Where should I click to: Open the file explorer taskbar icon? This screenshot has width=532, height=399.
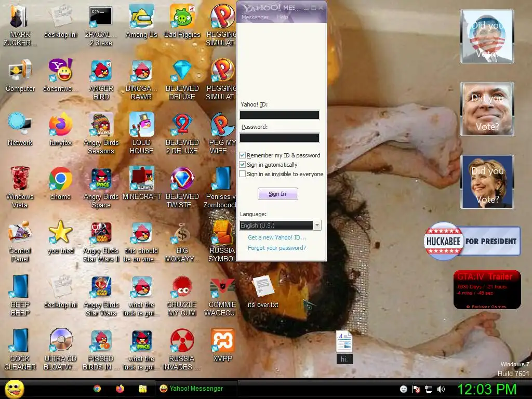143,389
